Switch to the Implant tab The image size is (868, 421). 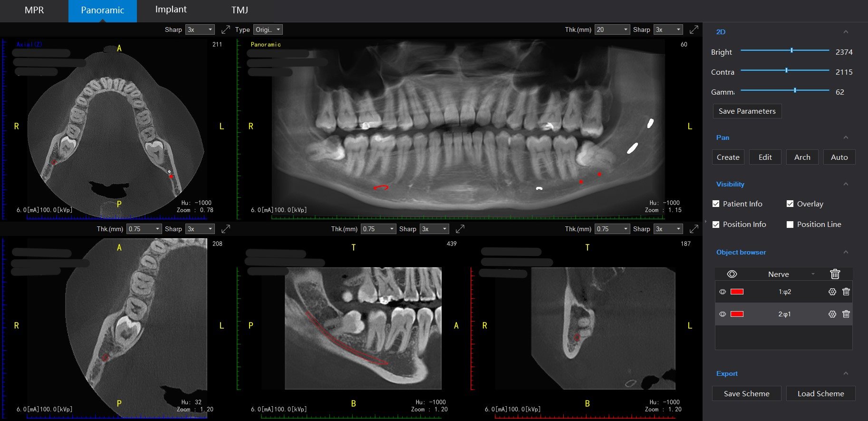coord(171,10)
